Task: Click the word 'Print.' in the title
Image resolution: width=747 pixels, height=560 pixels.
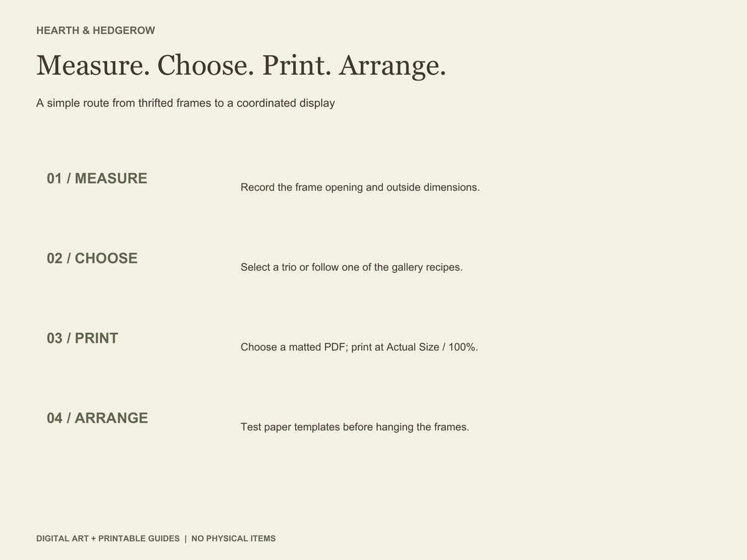Action: tap(296, 65)
